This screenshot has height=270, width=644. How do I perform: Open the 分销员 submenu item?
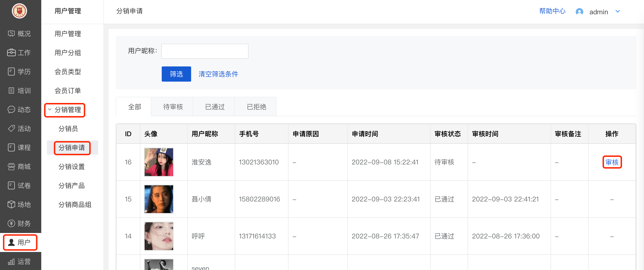pyautogui.click(x=68, y=129)
